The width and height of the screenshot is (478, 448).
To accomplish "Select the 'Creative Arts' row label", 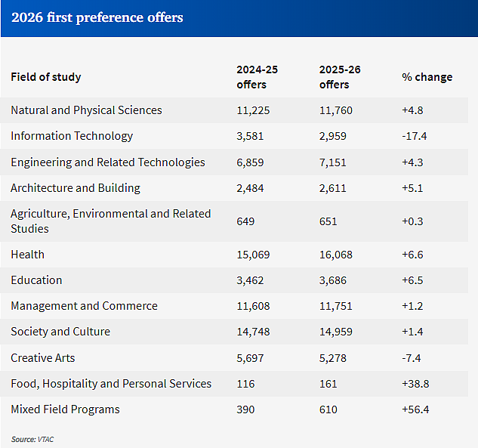I will coord(43,358).
